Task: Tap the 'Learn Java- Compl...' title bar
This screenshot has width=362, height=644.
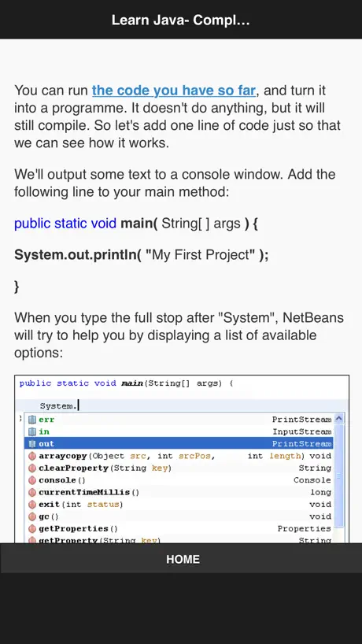Action: [181, 20]
